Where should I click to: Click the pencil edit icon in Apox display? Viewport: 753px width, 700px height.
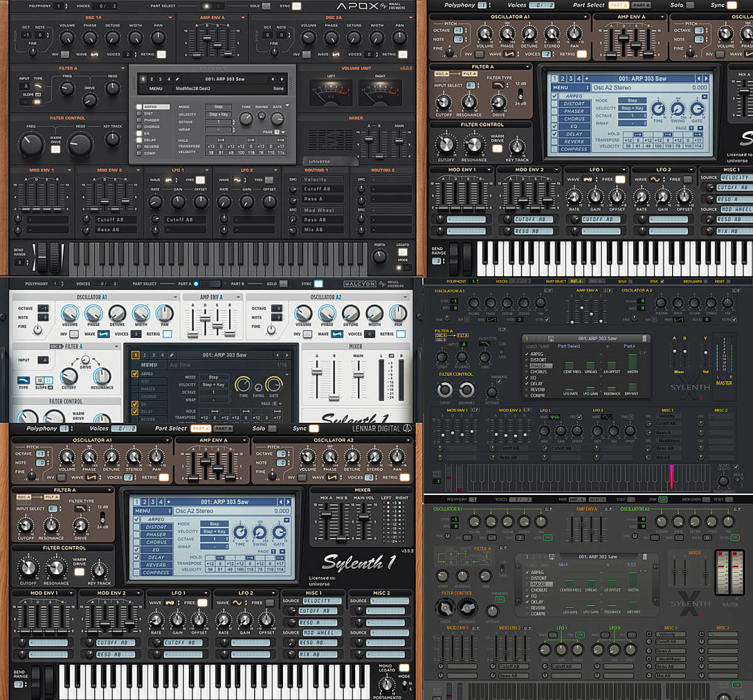[x=177, y=79]
